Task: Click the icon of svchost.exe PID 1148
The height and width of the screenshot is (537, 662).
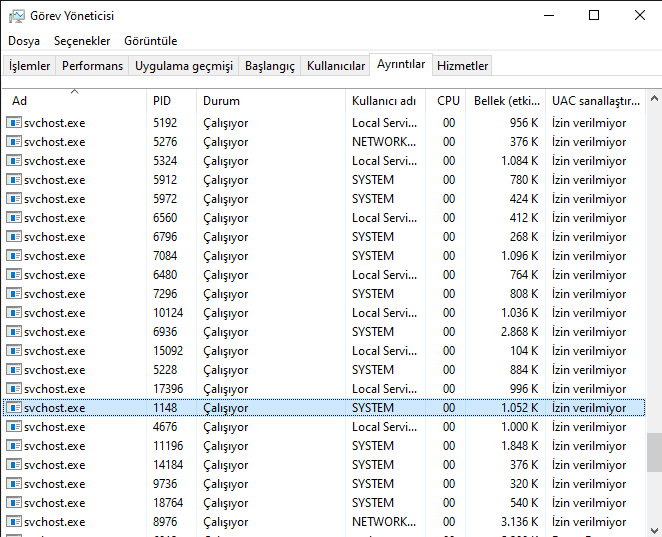Action: coord(14,407)
